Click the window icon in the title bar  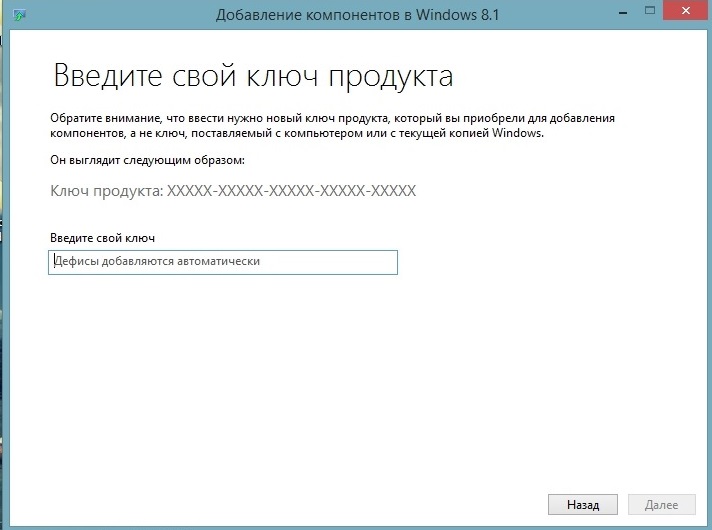tap(21, 16)
